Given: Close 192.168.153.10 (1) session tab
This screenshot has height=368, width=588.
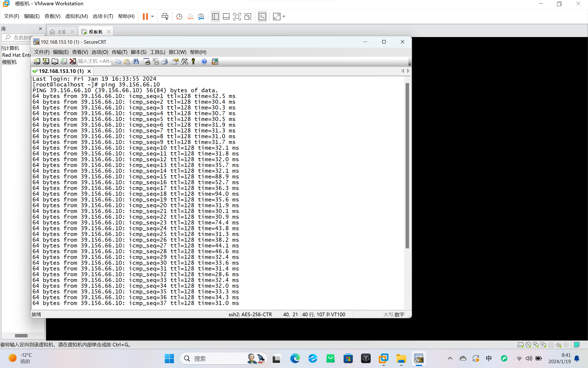Looking at the screenshot, I should click(89, 71).
